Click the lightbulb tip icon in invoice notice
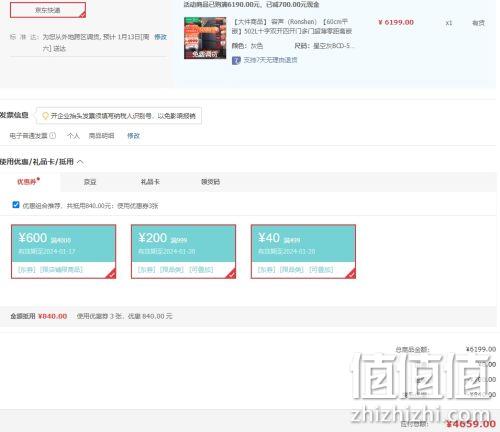This screenshot has width=500, height=432. [x=45, y=116]
